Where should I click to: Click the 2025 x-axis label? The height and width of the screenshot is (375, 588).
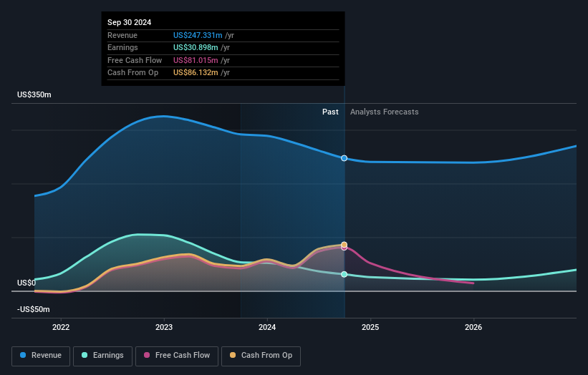pyautogui.click(x=370, y=327)
